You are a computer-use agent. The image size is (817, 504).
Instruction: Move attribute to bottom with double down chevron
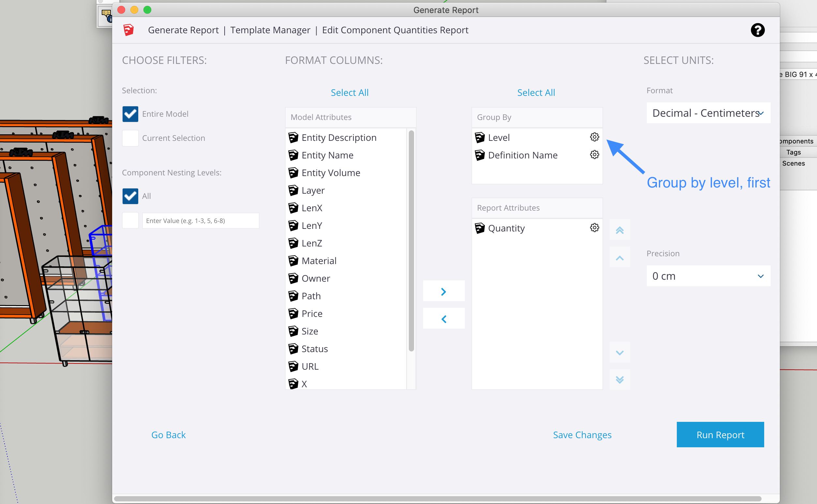(619, 379)
